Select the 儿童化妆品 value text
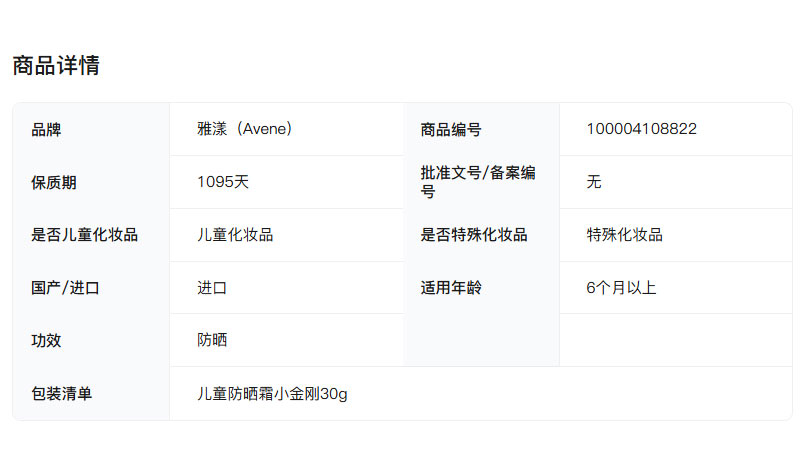The width and height of the screenshot is (806, 474). coord(235,235)
